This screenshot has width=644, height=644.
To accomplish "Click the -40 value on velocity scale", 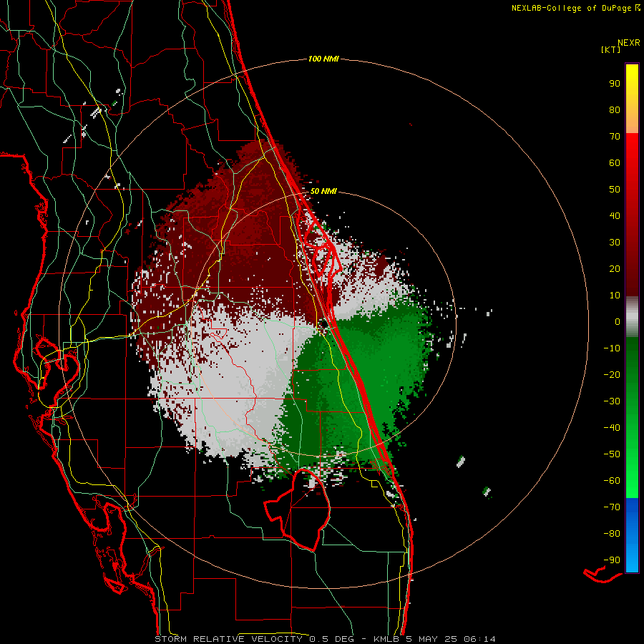I will [612, 428].
